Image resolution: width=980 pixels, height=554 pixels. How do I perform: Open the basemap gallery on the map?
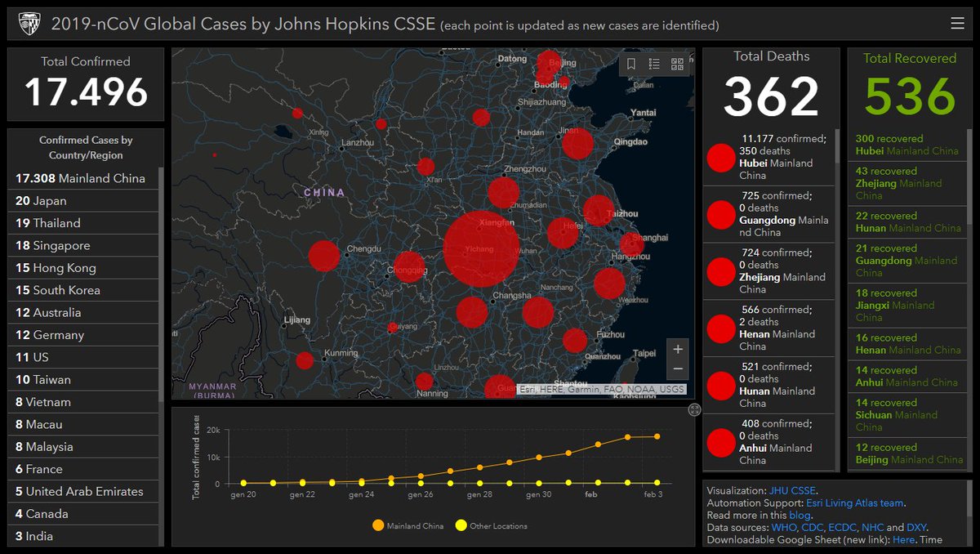pos(678,64)
